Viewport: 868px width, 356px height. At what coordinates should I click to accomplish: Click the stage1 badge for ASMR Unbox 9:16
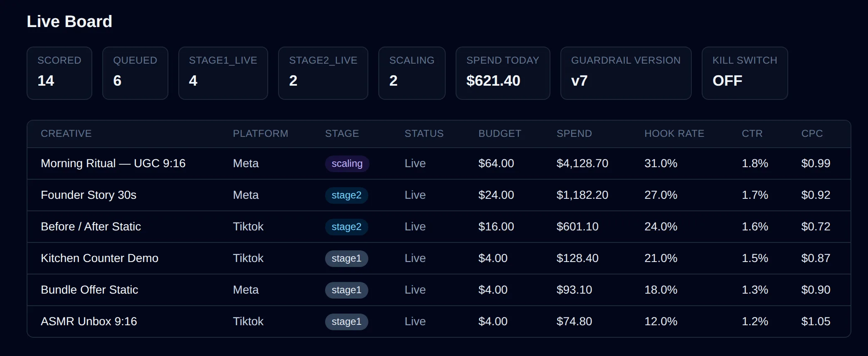[x=347, y=321]
